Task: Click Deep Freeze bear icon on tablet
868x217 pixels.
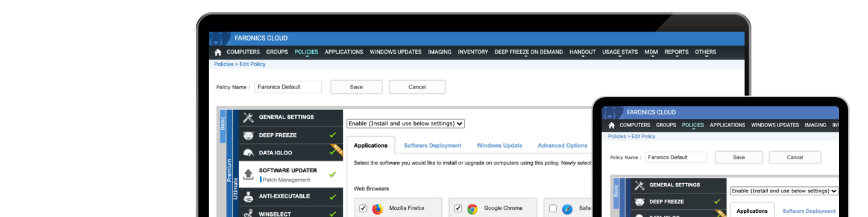Action: click(x=640, y=202)
